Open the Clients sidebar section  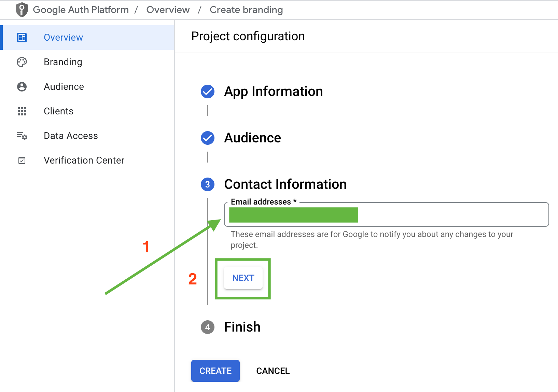(88, 111)
